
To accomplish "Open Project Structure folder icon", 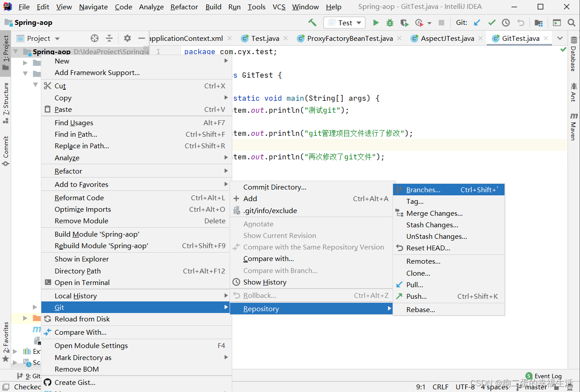I will [x=538, y=23].
